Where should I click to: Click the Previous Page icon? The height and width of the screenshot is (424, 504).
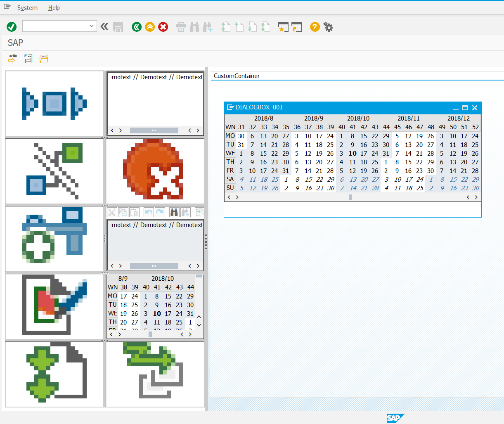pyautogui.click(x=239, y=27)
